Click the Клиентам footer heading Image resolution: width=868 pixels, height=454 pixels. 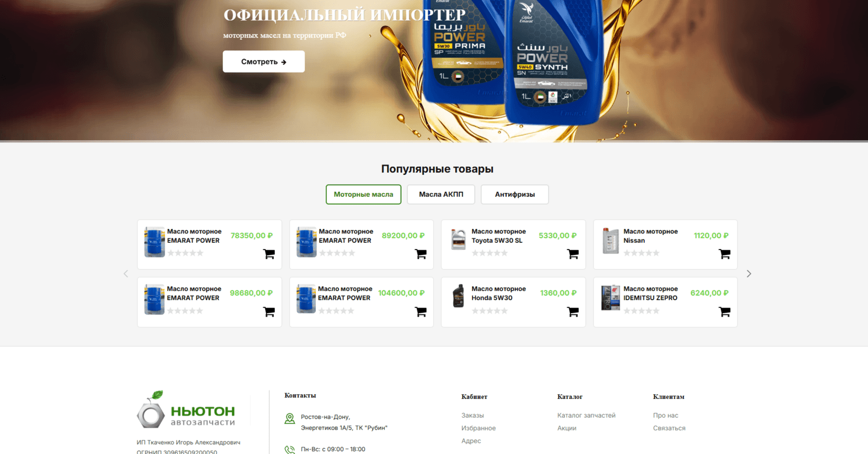pos(669,397)
